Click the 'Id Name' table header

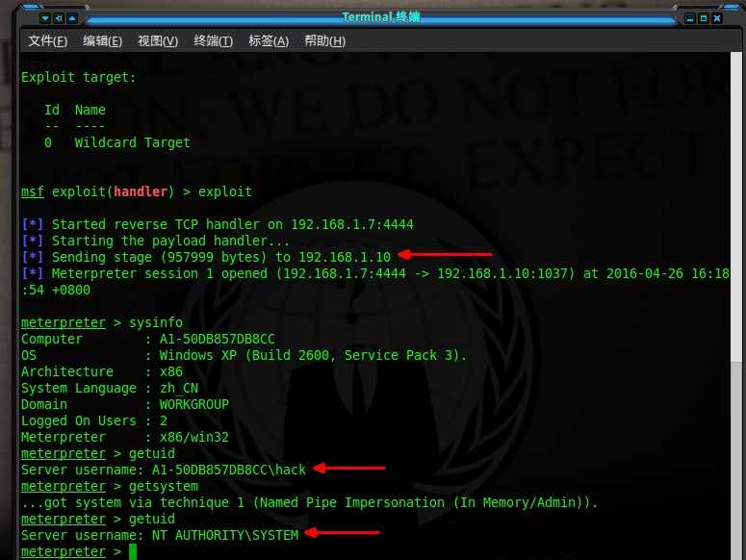pyautogui.click(x=75, y=110)
